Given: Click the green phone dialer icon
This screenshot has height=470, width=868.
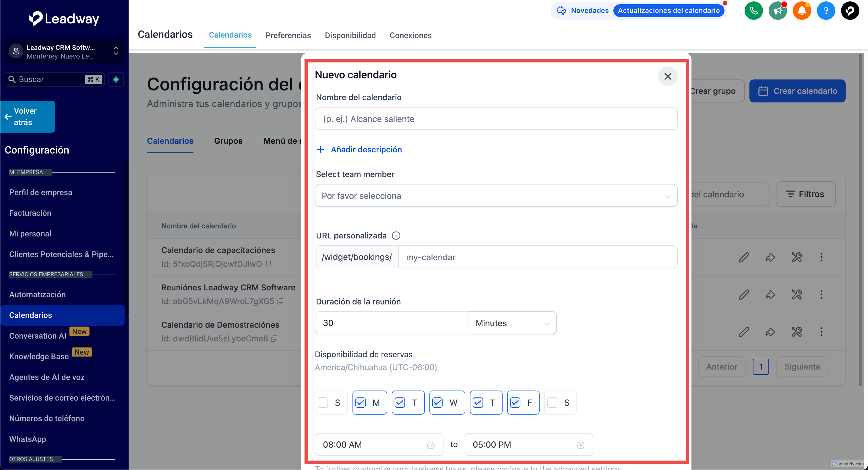Looking at the screenshot, I should (x=753, y=11).
